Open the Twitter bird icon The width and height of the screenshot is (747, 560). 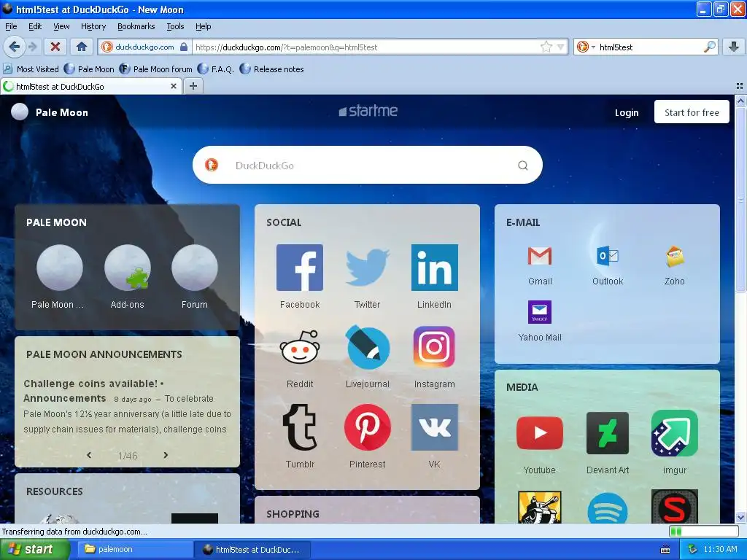pyautogui.click(x=368, y=268)
